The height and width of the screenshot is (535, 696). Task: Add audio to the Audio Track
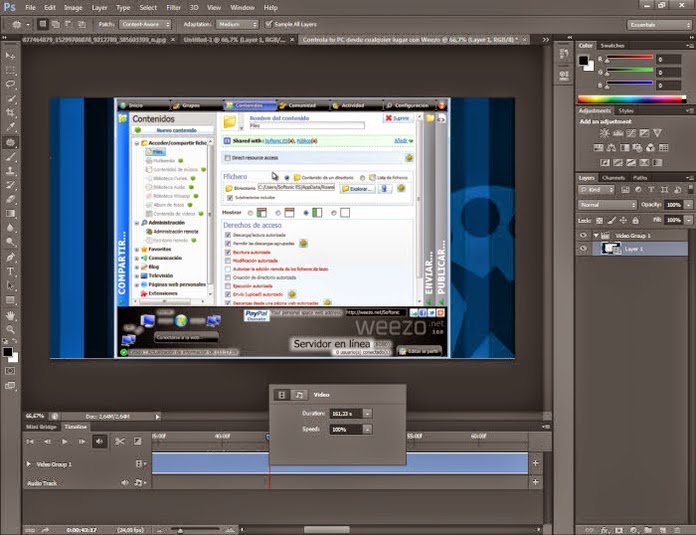click(x=536, y=482)
